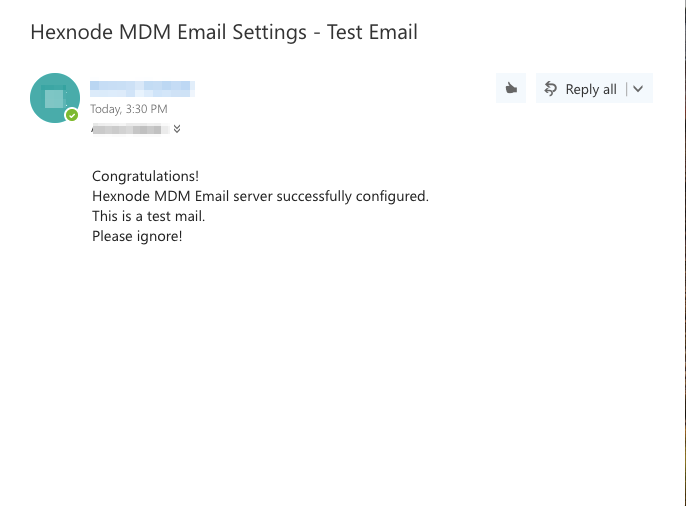This screenshot has height=506, width=686.
Task: Like the message with thumbs-up icon
Action: coord(511,88)
